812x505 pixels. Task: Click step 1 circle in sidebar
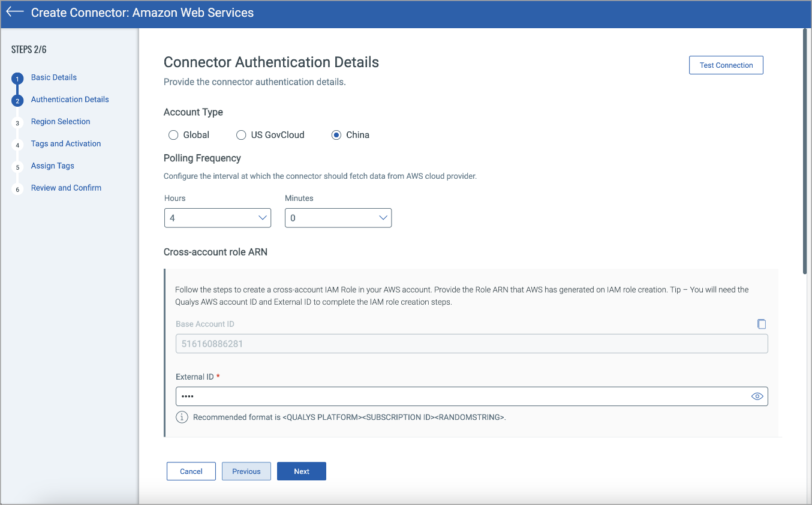[x=18, y=79]
